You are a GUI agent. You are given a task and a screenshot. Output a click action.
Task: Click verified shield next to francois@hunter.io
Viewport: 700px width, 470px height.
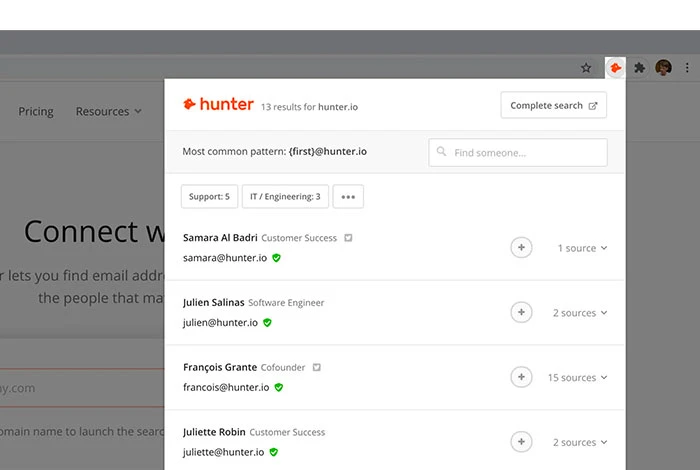pos(279,387)
